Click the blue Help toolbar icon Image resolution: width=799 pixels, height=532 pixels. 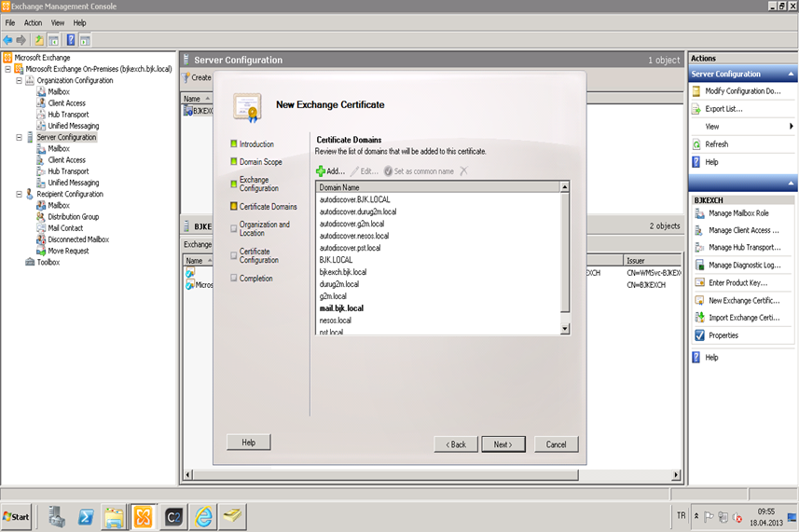pos(71,40)
